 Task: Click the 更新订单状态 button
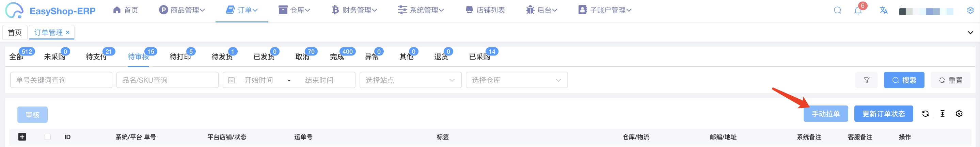click(883, 114)
